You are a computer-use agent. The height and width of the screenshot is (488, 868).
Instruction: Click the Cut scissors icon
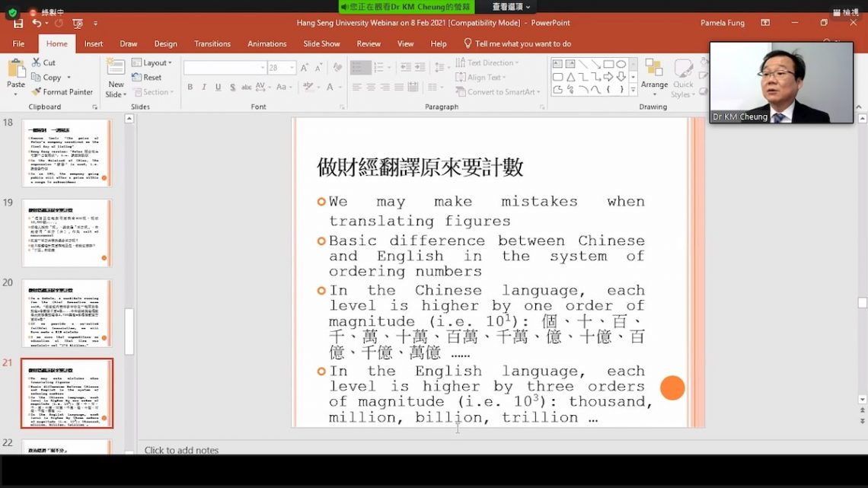[37, 62]
